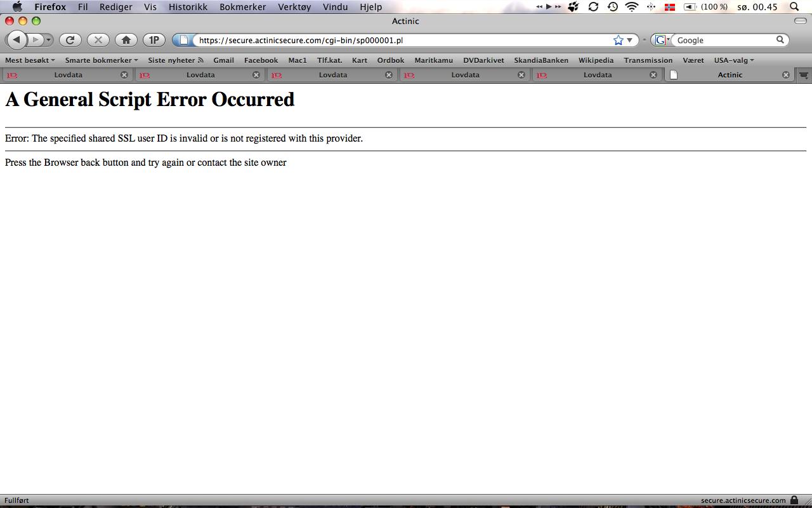This screenshot has height=508, width=812.
Task: Click the 1P password manager button
Action: (x=154, y=40)
